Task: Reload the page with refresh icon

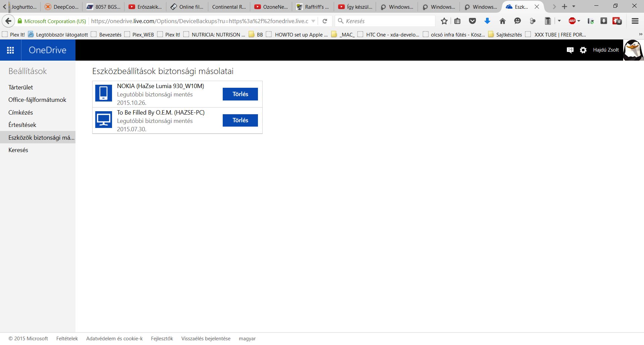Action: [x=325, y=21]
